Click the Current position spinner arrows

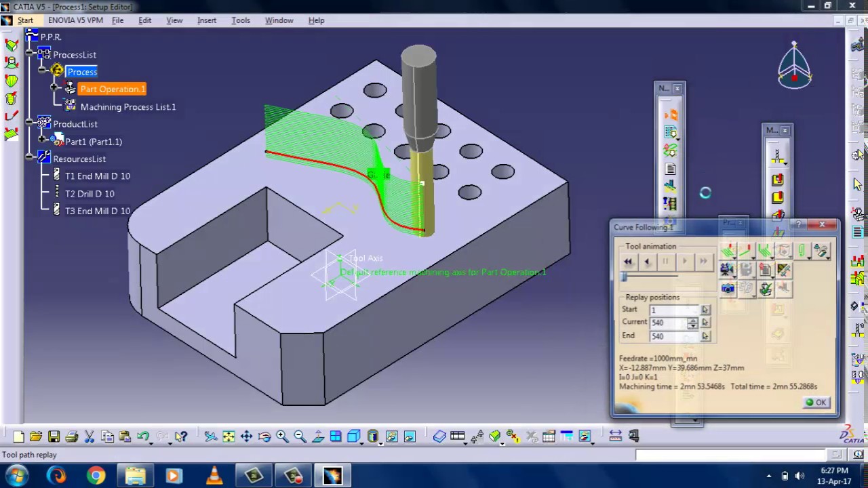[692, 323]
